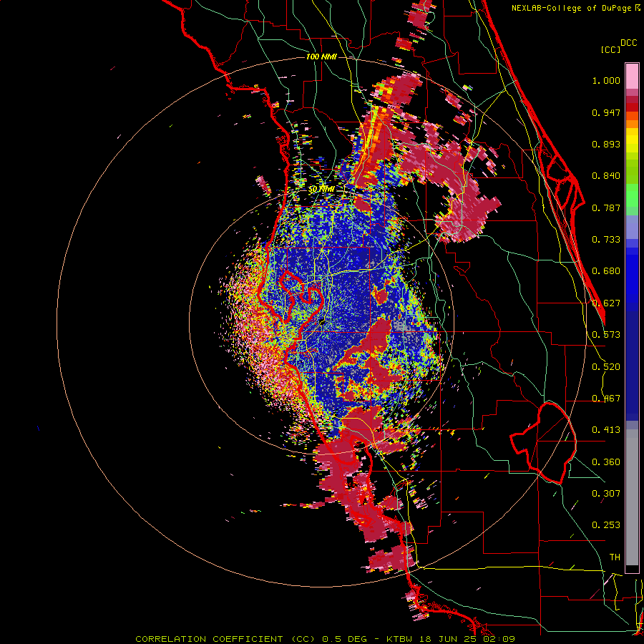
Task: Select the 0.787 legend value
Action: click(x=606, y=208)
